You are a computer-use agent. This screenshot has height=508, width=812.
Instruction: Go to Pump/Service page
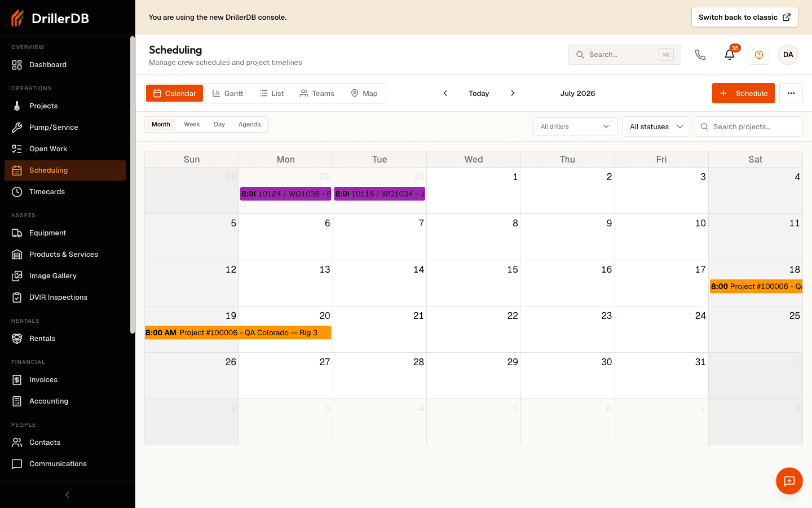65,128
